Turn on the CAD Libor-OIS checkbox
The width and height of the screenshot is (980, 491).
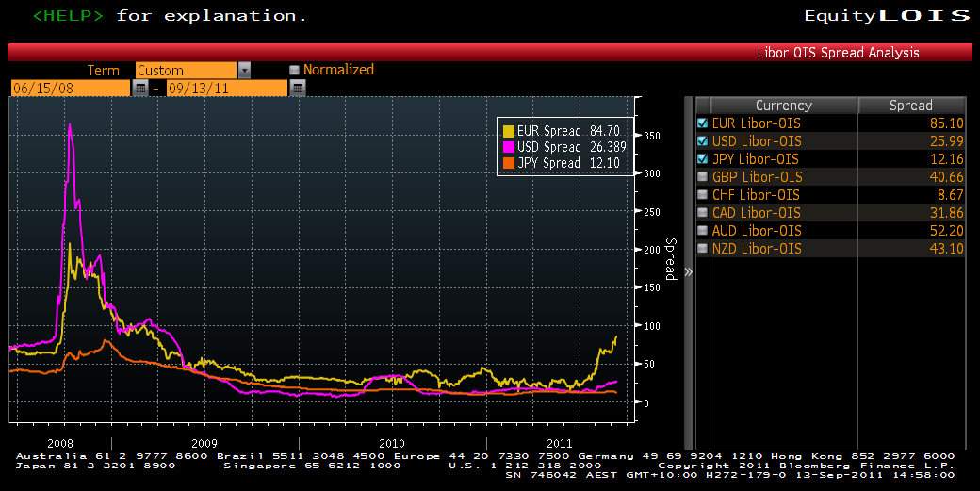(702, 213)
